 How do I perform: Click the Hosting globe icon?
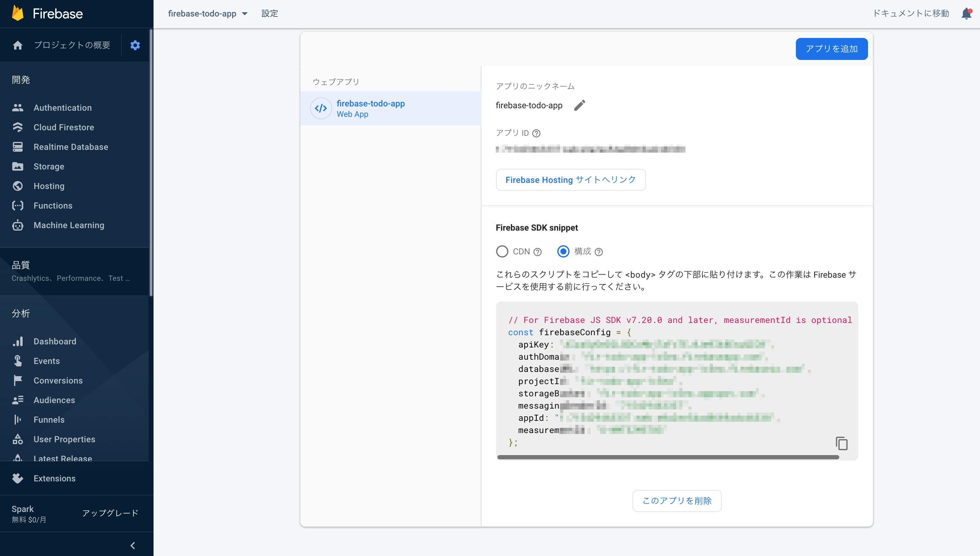point(17,186)
